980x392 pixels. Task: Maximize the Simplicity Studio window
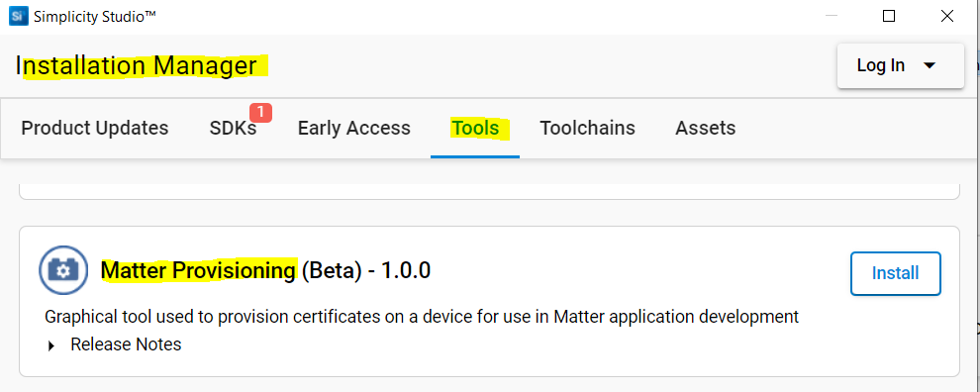pos(888,16)
